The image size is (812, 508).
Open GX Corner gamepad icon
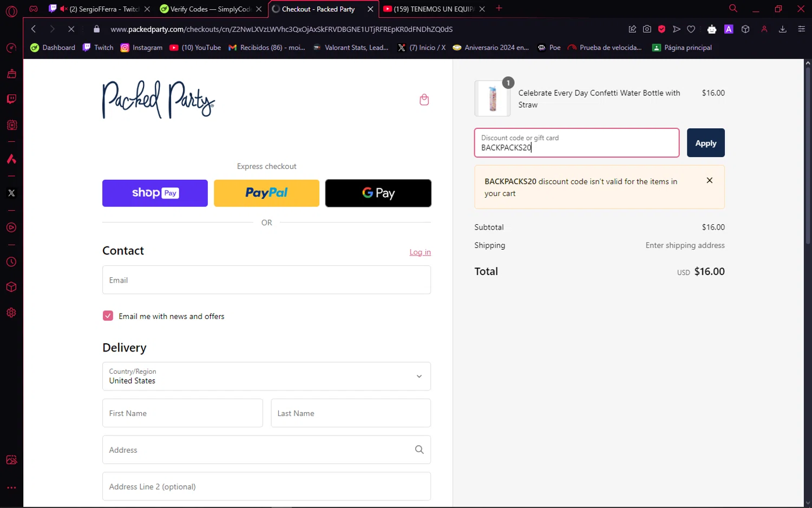34,9
